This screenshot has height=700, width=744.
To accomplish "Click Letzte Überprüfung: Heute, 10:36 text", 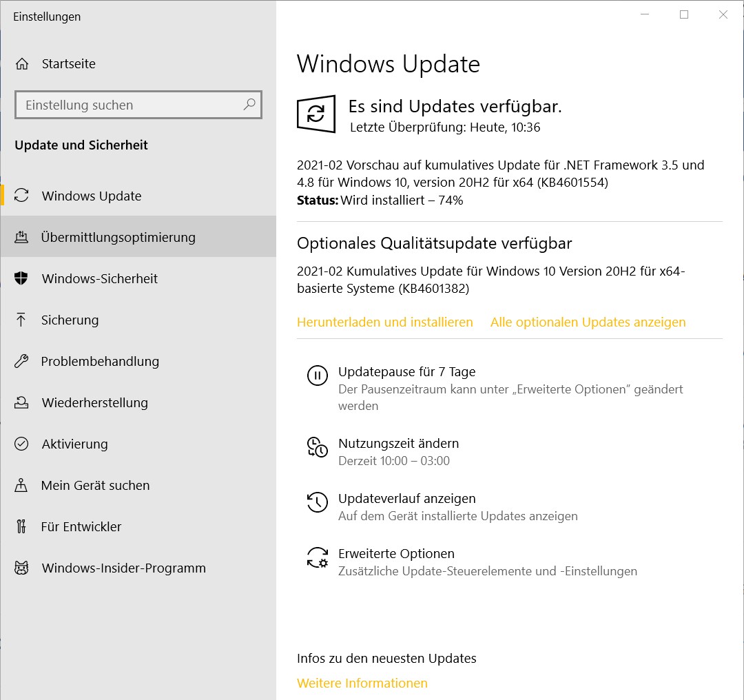I will tap(445, 127).
